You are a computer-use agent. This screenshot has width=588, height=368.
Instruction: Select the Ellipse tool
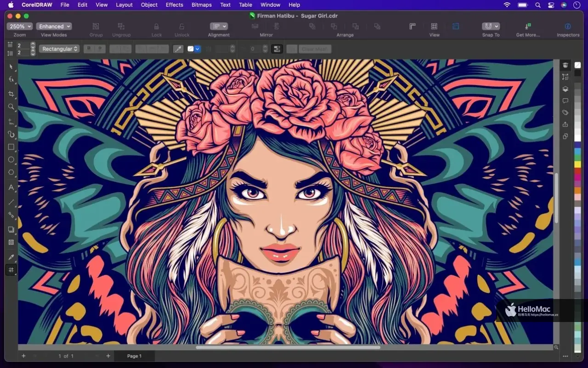11,160
